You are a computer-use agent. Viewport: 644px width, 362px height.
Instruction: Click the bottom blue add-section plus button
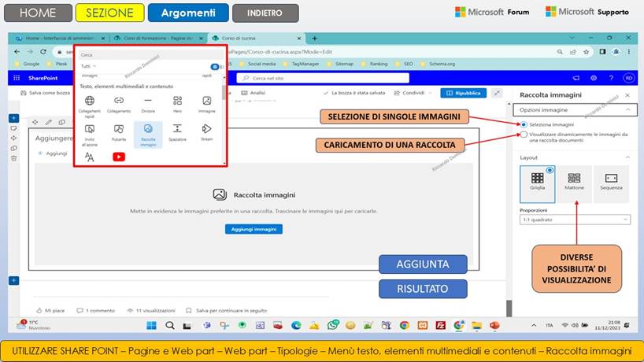[x=13, y=280]
